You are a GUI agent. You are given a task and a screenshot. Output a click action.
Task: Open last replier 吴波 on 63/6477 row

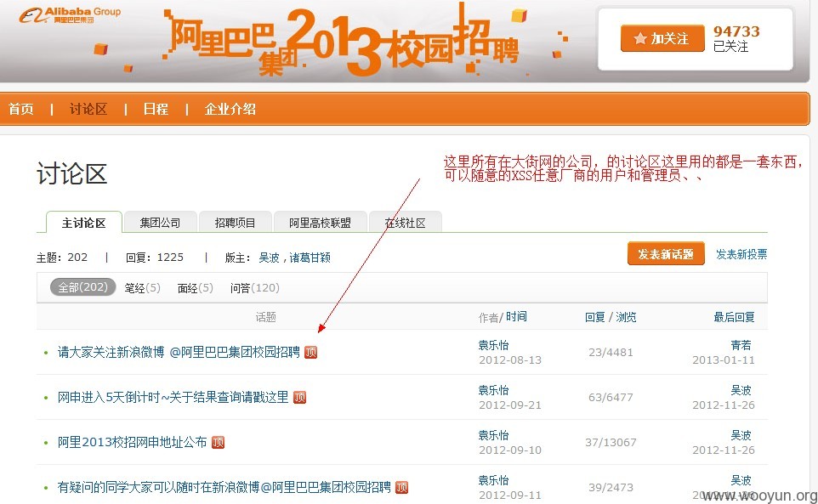pyautogui.click(x=741, y=390)
